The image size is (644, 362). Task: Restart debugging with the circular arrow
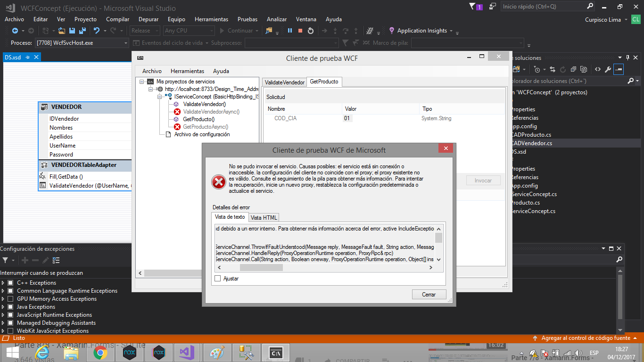pyautogui.click(x=311, y=31)
